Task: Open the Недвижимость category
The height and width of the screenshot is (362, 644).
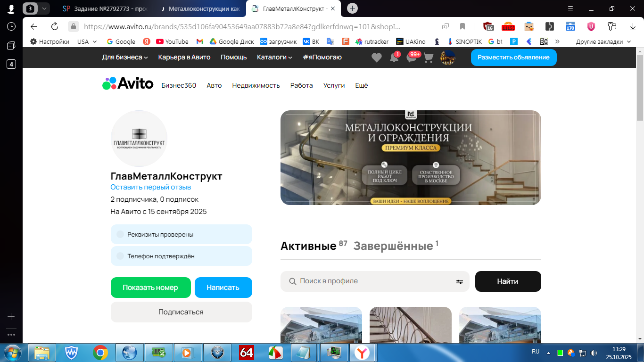Action: (x=256, y=85)
